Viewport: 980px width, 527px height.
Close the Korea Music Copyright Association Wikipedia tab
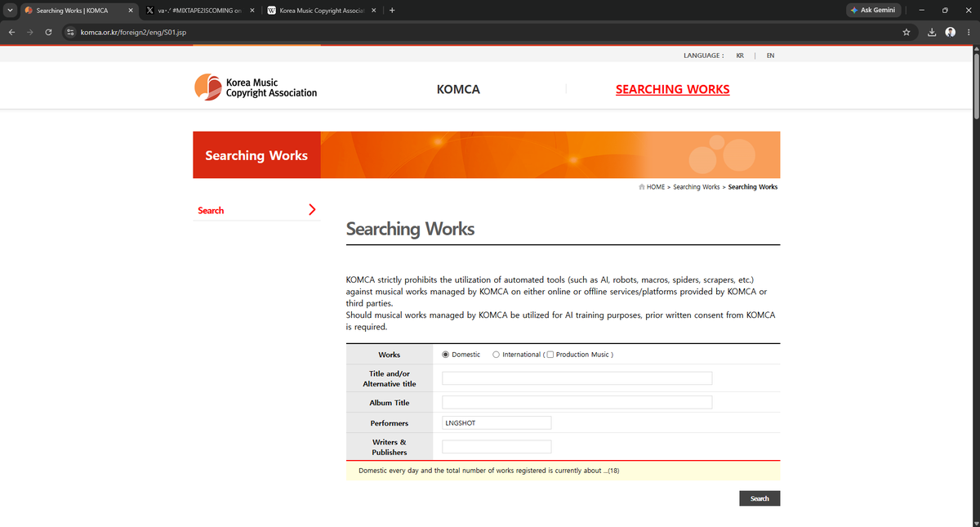pos(373,11)
